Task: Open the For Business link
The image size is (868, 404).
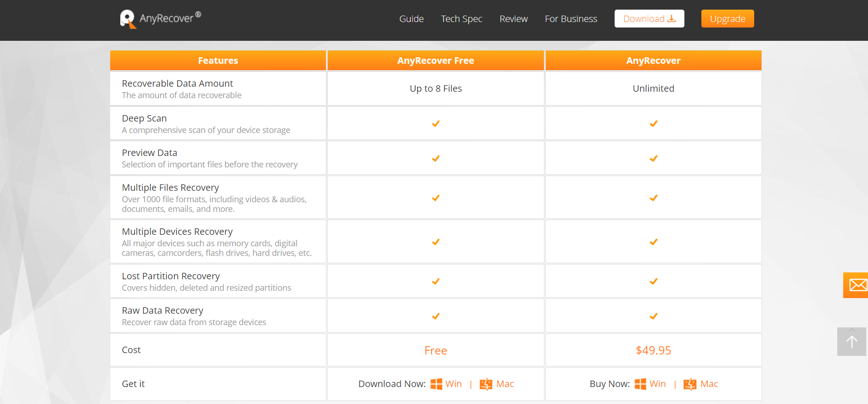Action: [571, 19]
